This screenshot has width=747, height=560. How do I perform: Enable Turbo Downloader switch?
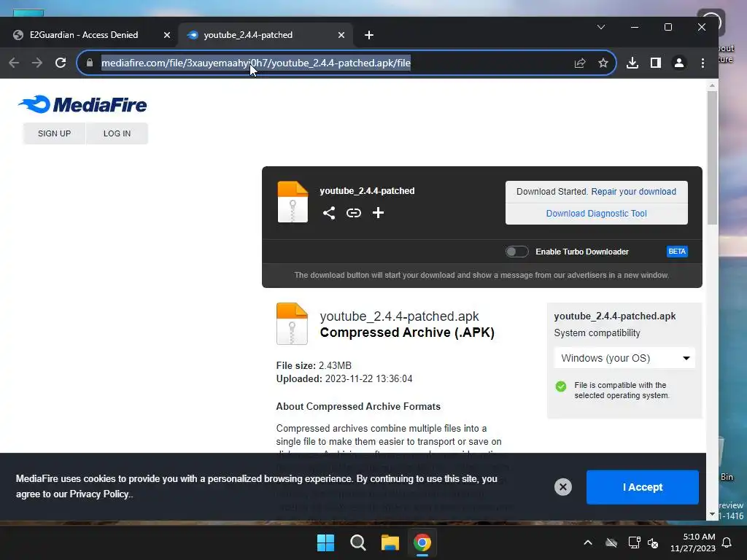[x=517, y=252]
